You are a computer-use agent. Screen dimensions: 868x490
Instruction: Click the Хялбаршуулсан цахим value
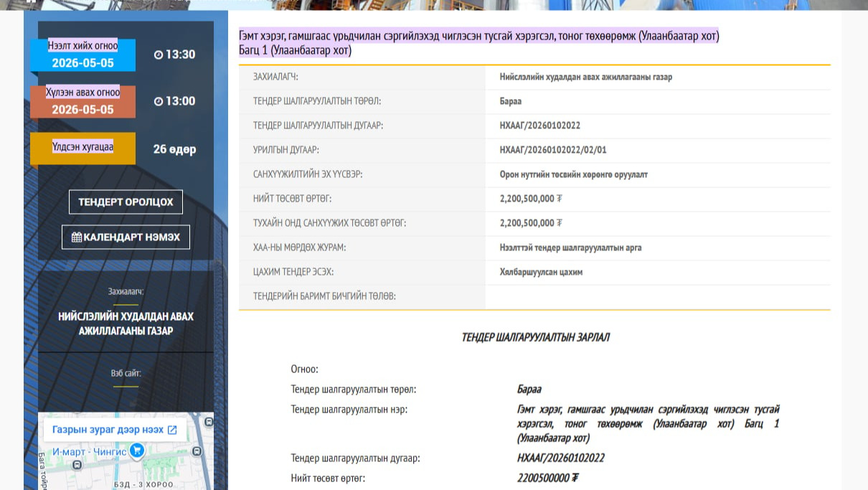[541, 272]
